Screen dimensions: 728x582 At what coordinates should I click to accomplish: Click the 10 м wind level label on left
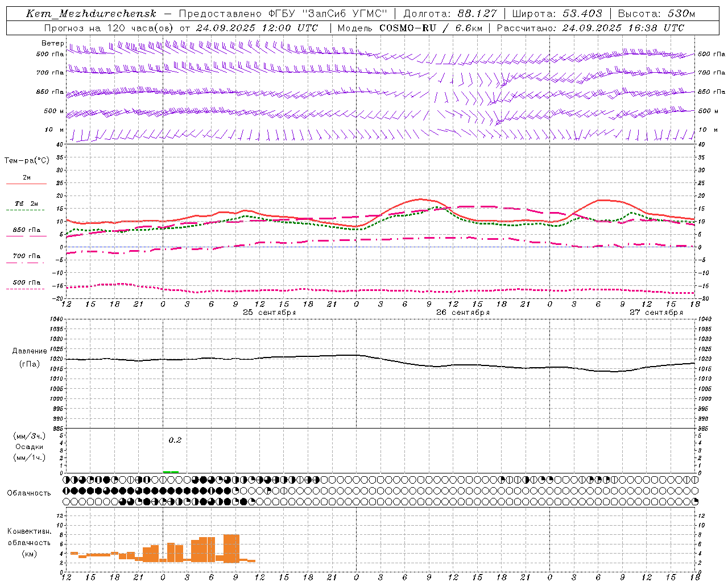click(x=54, y=130)
